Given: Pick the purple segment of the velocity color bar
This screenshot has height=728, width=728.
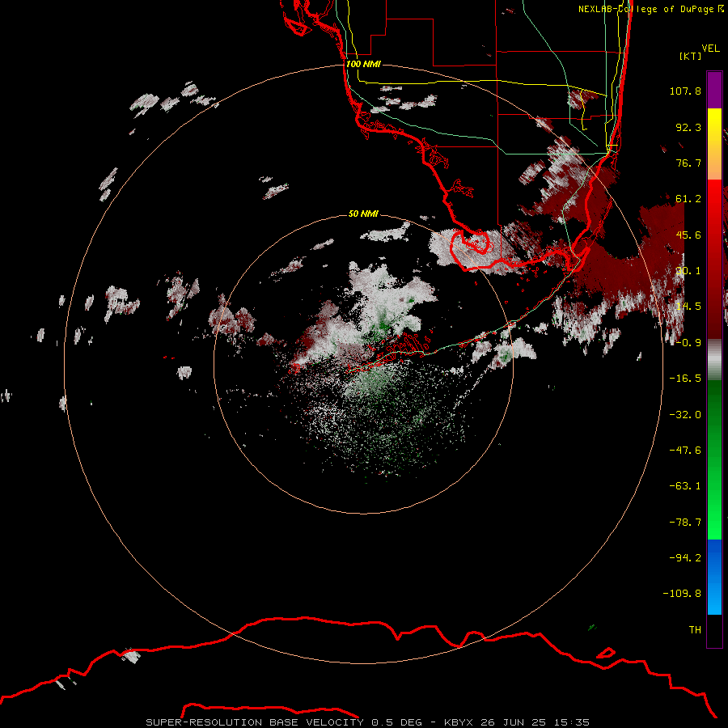Looking at the screenshot, I should (714, 90).
